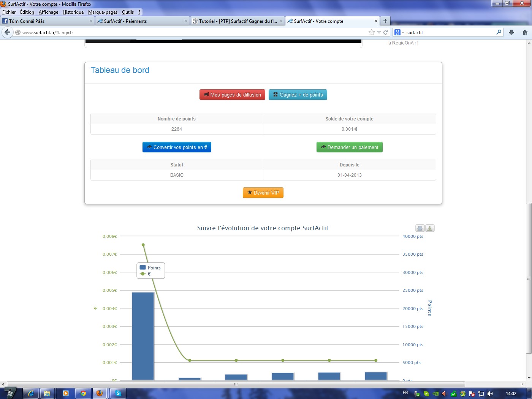532x399 pixels.
Task: Open the Google search engine selector dropdown
Action: tap(399, 32)
